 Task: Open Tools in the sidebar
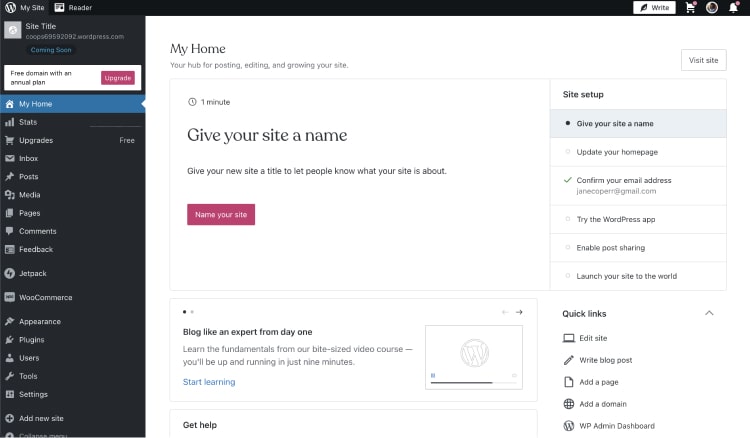pyautogui.click(x=73, y=376)
